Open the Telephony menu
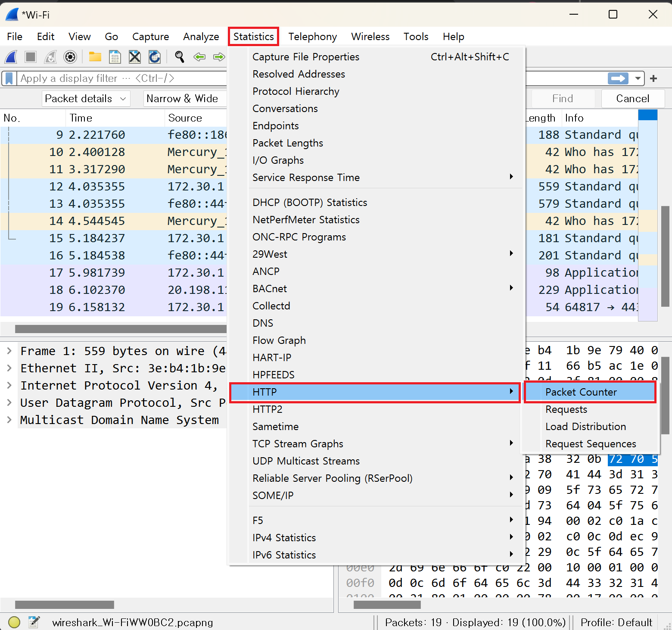This screenshot has width=672, height=630. point(312,37)
